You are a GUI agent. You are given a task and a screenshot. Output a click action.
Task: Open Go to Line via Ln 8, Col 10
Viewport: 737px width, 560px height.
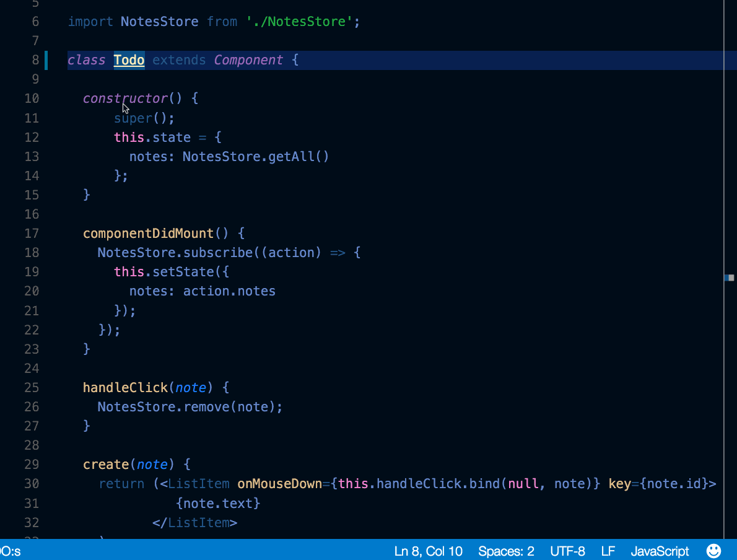coord(429,551)
